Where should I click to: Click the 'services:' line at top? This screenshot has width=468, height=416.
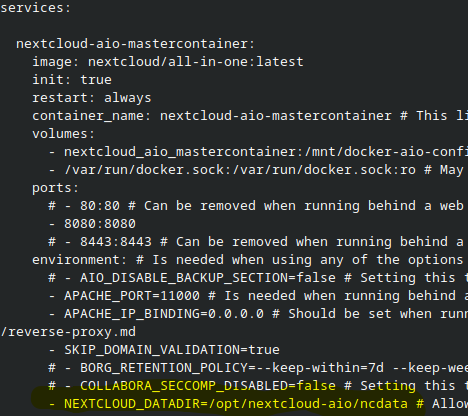pyautogui.click(x=36, y=8)
